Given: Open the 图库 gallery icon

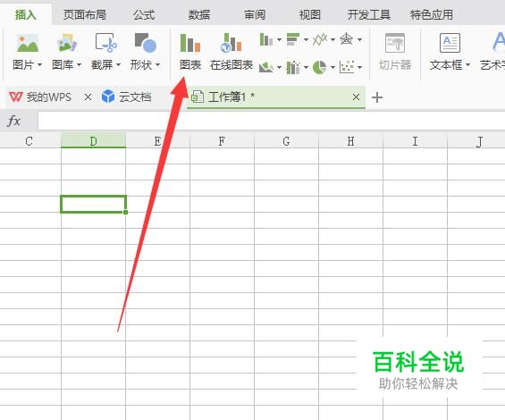Looking at the screenshot, I should pos(67,43).
